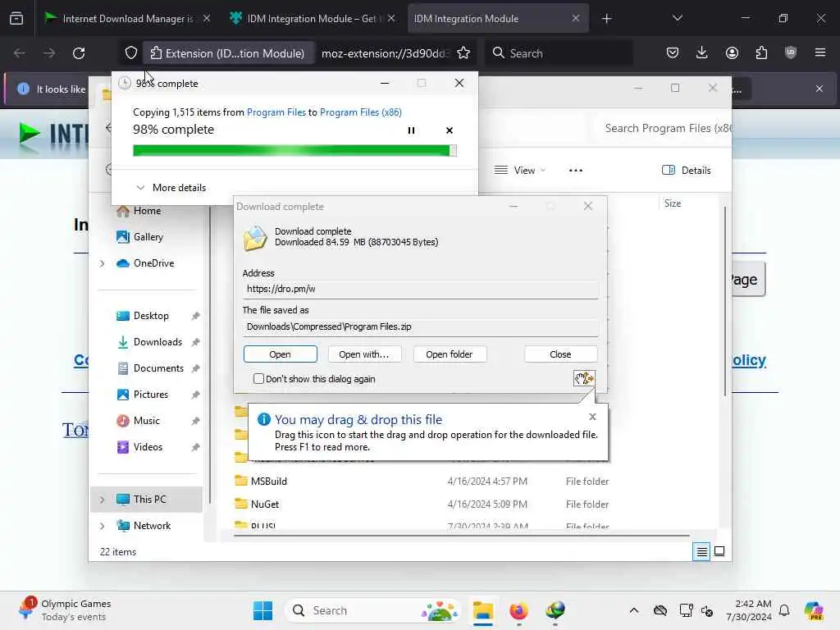
Task: Select the MSBuild folder row
Action: pyautogui.click(x=421, y=481)
